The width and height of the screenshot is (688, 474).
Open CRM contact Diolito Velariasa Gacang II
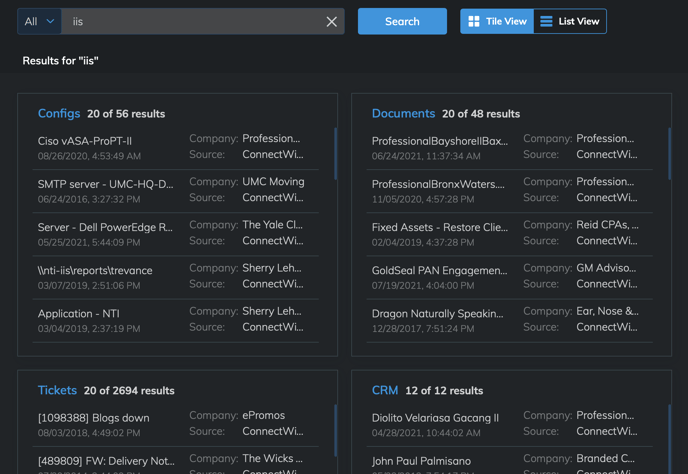point(435,418)
